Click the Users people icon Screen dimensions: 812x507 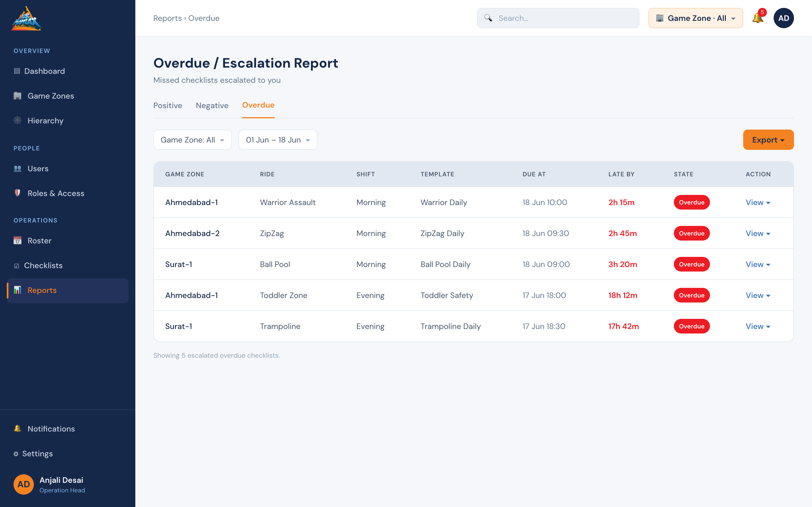coord(17,169)
